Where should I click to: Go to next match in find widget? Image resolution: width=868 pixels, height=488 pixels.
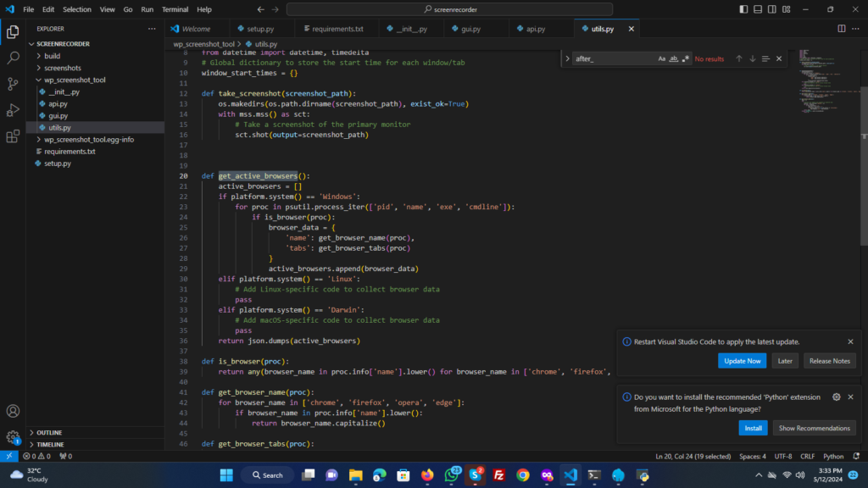pyautogui.click(x=752, y=58)
